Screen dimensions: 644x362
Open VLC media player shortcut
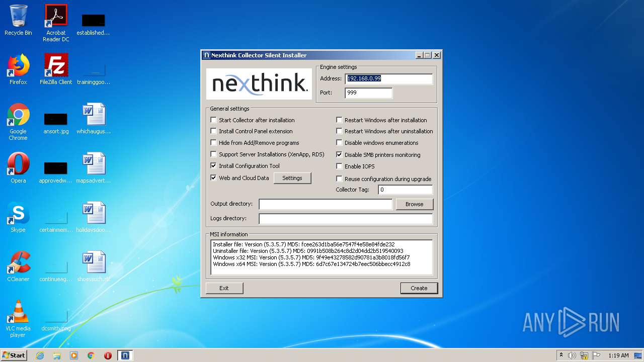[x=18, y=319]
